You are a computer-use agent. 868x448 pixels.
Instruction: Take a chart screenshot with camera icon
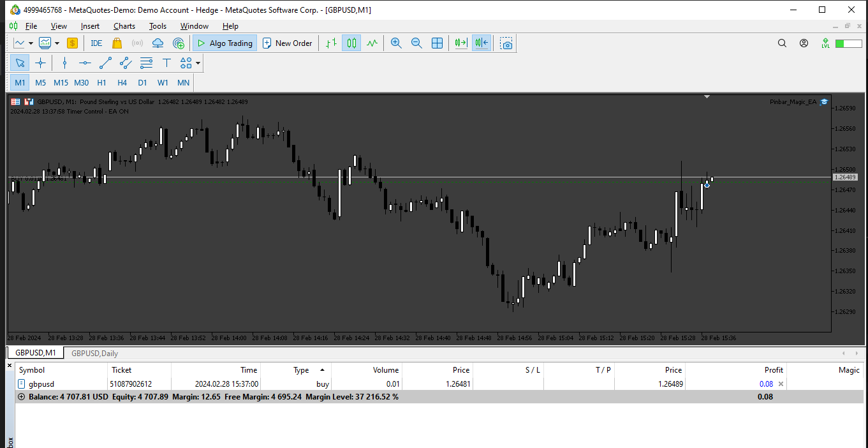[506, 43]
